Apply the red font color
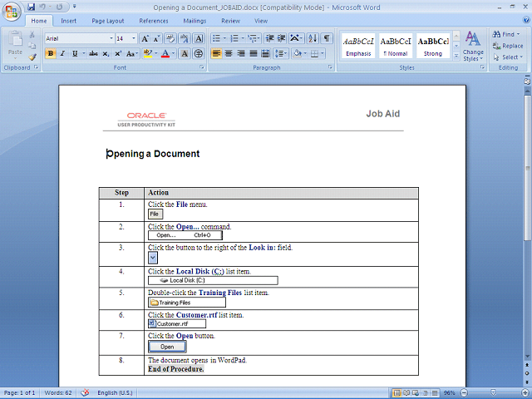 [x=165, y=53]
